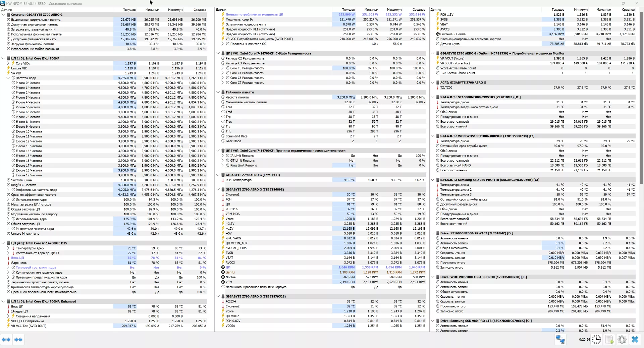This screenshot has width=644, height=348.
Task: Expand Эффективные частоты ядер
Action: 8,190
